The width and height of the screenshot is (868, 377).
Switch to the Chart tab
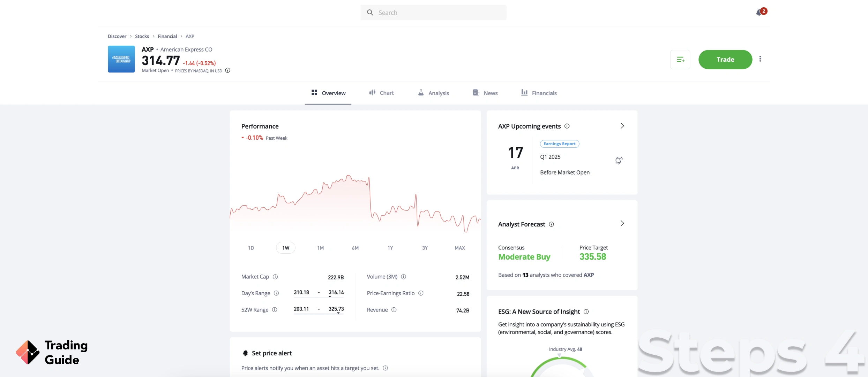[381, 93]
